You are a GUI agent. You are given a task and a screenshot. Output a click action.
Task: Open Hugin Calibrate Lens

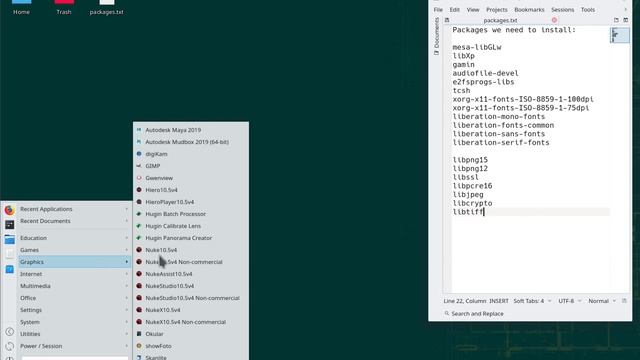pyautogui.click(x=191, y=226)
